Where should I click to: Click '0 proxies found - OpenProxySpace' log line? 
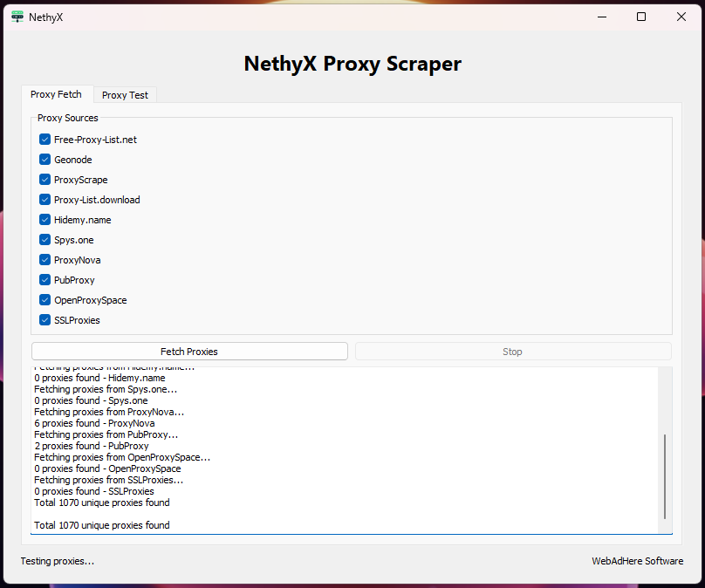pyautogui.click(x=107, y=468)
